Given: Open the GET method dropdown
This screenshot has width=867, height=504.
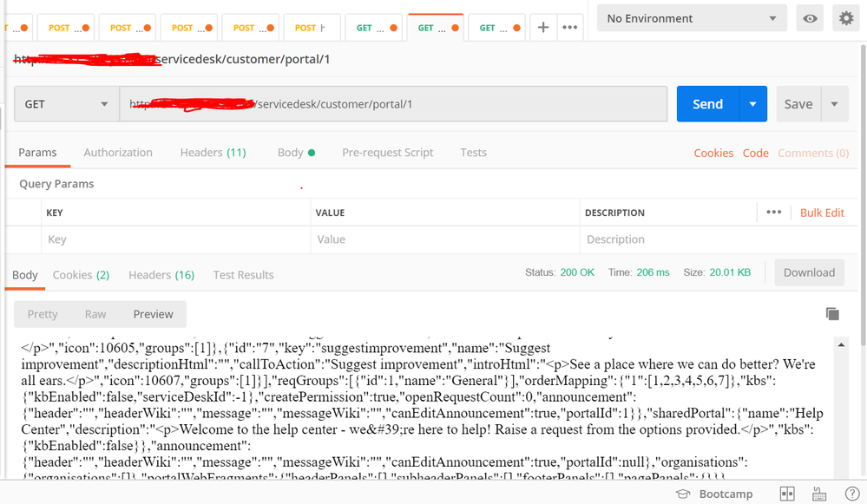Looking at the screenshot, I should point(66,104).
